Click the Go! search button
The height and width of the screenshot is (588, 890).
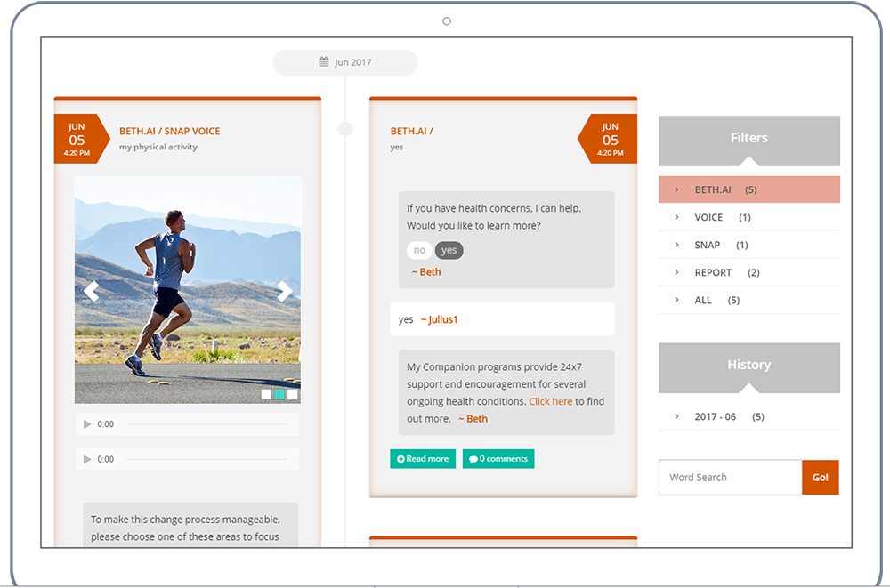821,478
